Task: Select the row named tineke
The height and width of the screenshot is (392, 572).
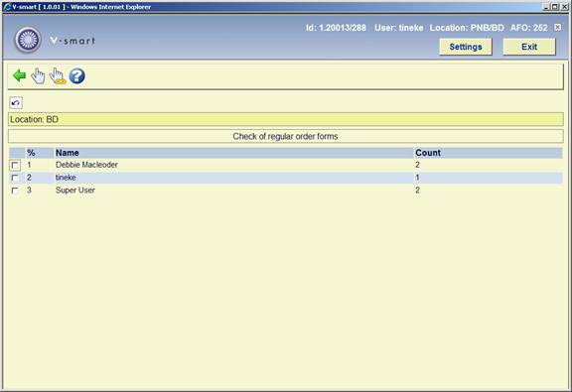Action: tap(285, 178)
